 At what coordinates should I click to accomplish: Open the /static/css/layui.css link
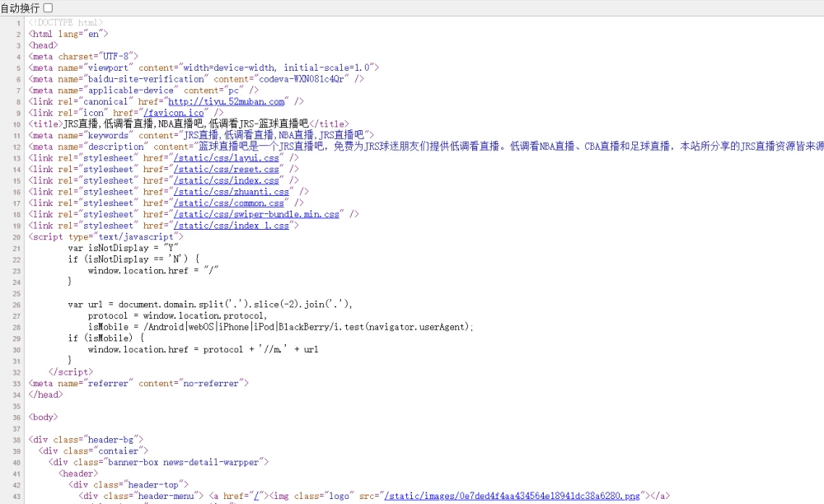tap(227, 158)
